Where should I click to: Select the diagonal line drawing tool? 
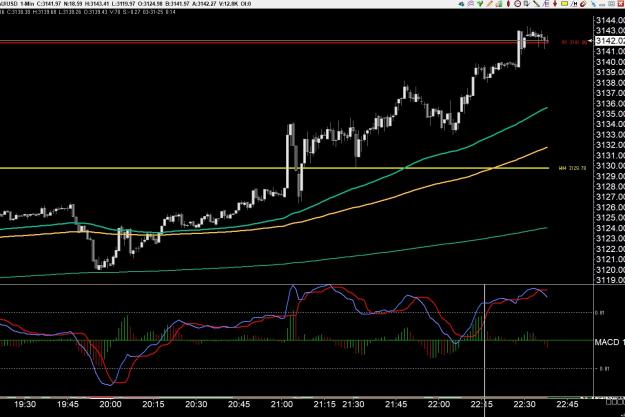click(537, 4)
